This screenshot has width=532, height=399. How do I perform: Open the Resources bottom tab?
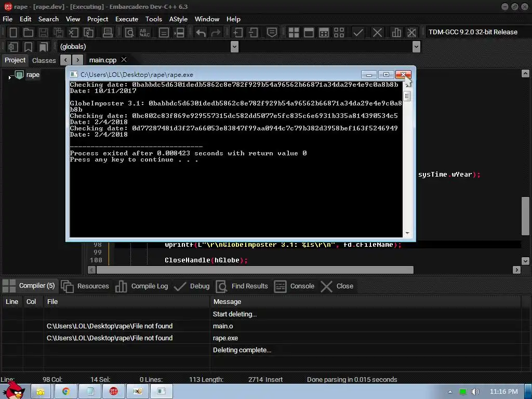pyautogui.click(x=85, y=286)
